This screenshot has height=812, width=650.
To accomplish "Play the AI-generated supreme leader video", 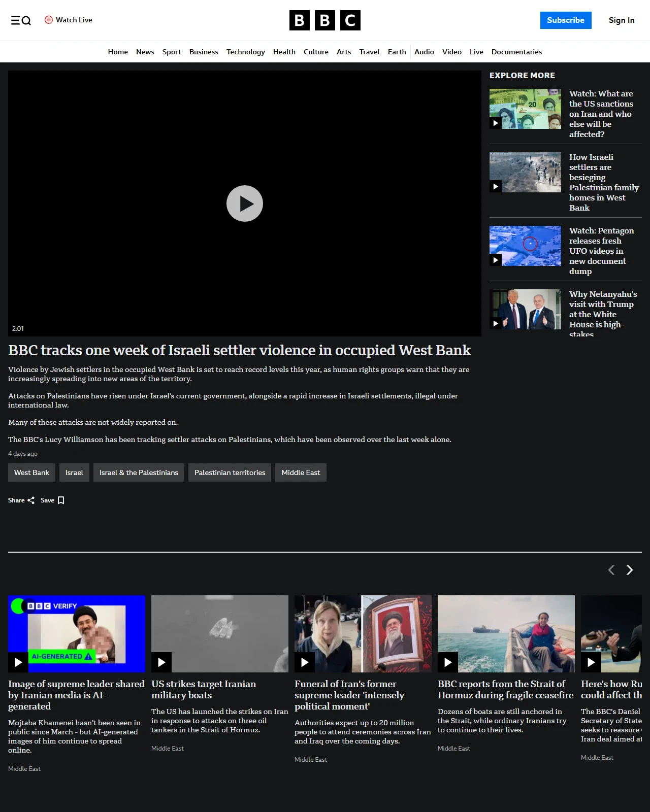I will [x=18, y=662].
